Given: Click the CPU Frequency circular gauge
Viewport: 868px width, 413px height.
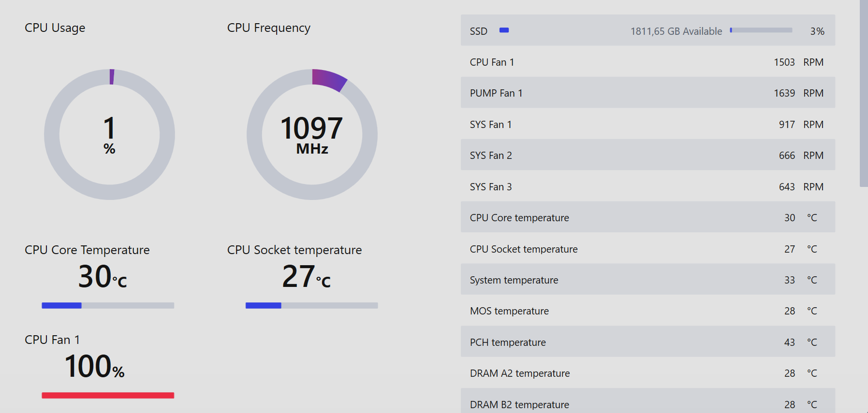Looking at the screenshot, I should (312, 134).
